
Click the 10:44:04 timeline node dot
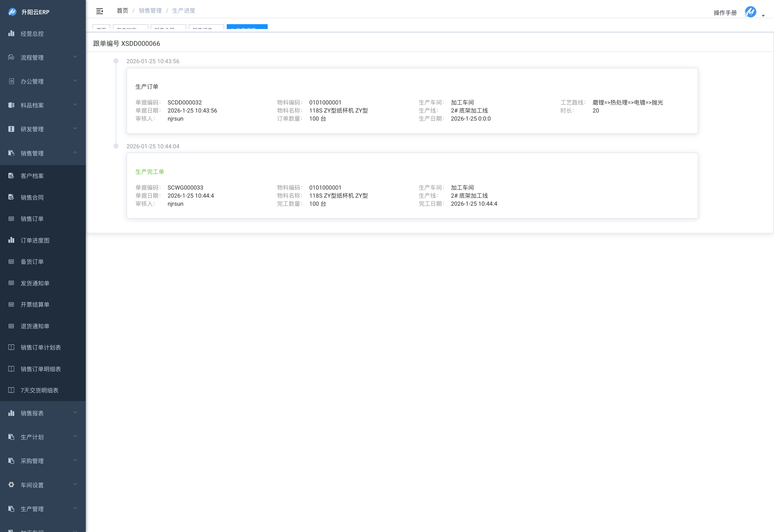point(116,146)
